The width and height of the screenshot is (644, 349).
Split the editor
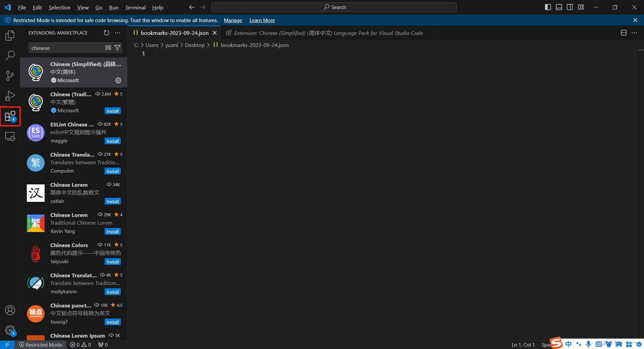coord(624,33)
